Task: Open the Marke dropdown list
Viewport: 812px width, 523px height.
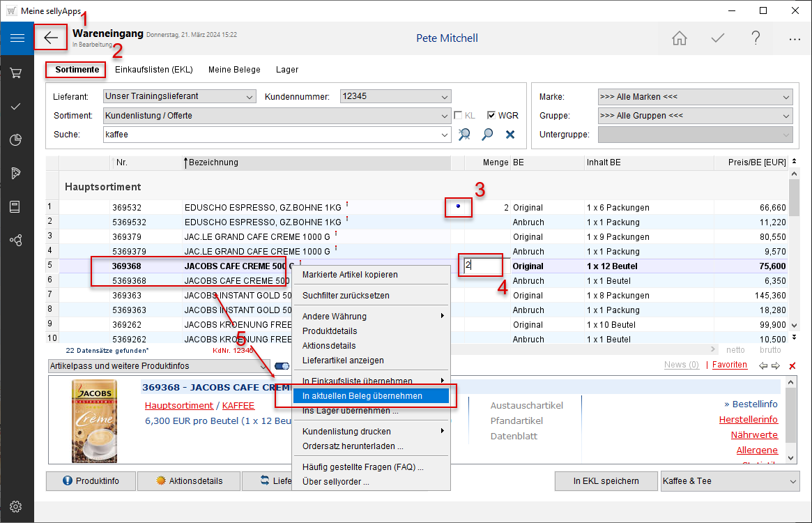Action: [786, 97]
